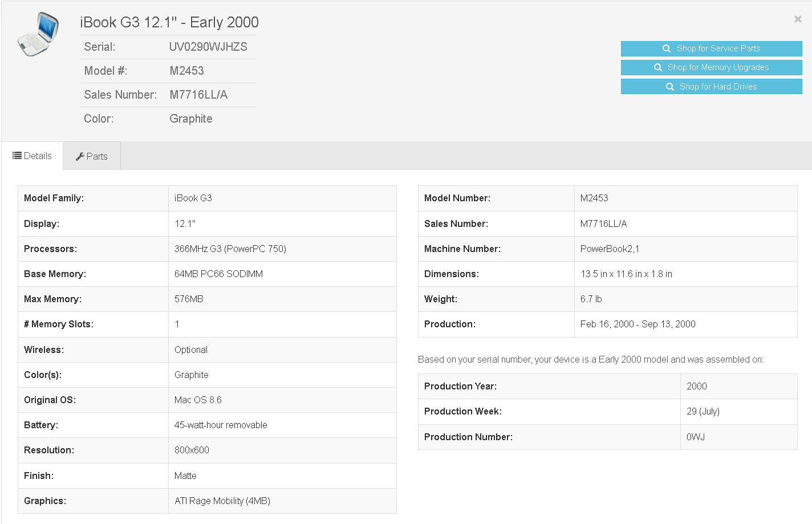
Task: Click header Model # value M2453
Action: (186, 71)
